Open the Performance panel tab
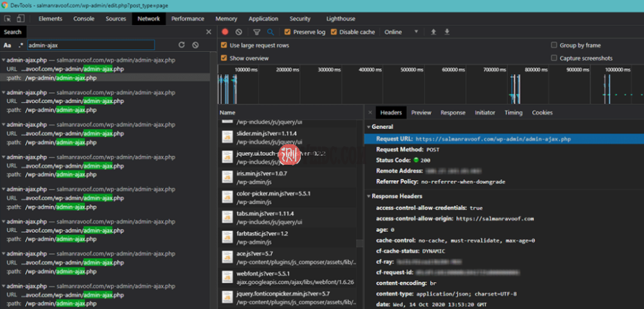 click(187, 19)
